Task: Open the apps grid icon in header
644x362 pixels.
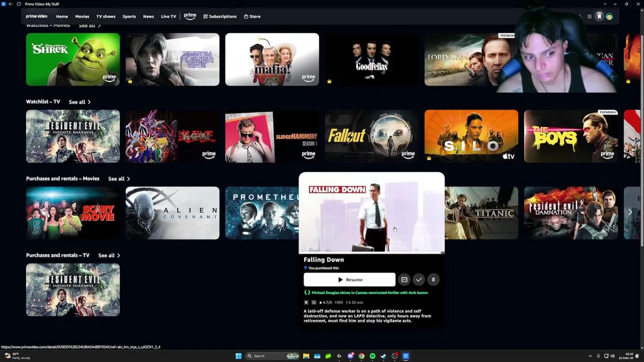Action: tap(589, 17)
